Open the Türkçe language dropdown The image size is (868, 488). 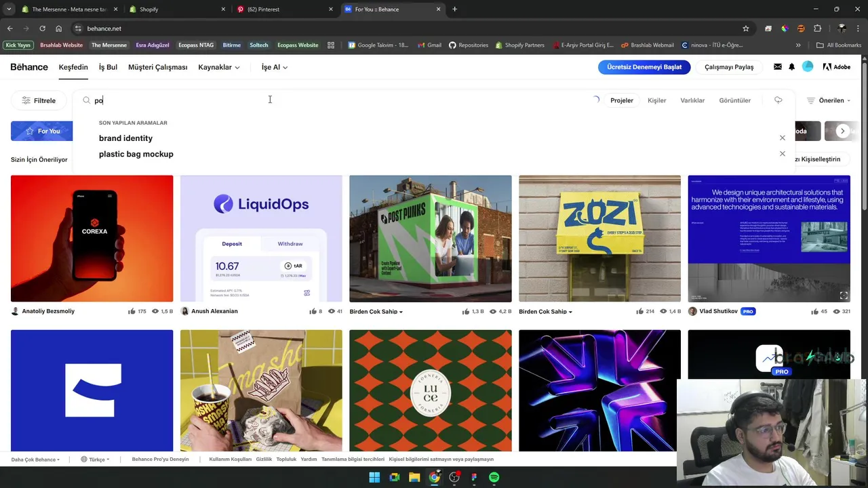point(94,460)
